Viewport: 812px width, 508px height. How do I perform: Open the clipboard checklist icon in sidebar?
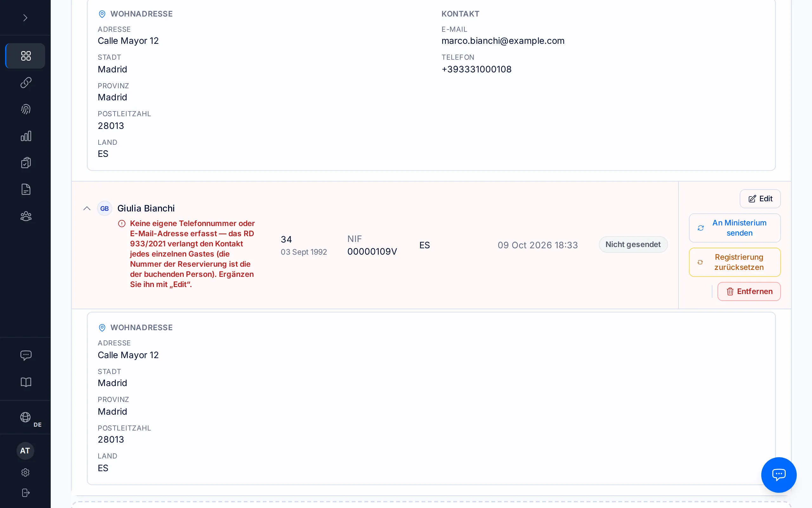[x=25, y=163]
